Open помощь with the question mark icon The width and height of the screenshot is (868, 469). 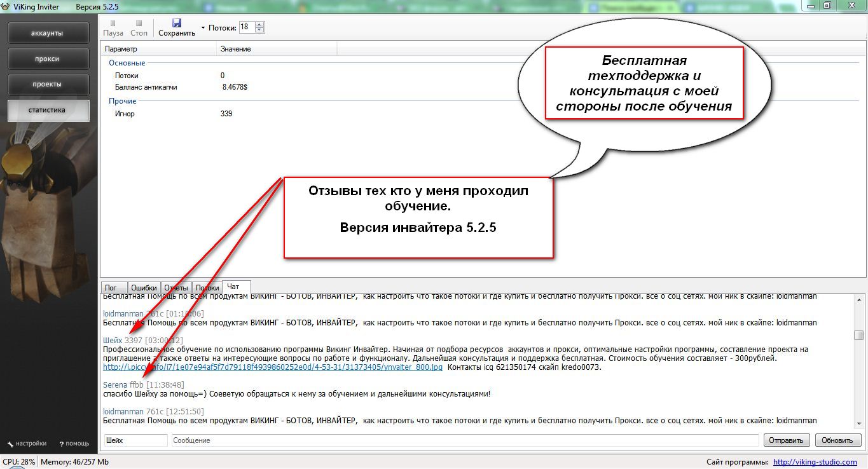(61, 444)
